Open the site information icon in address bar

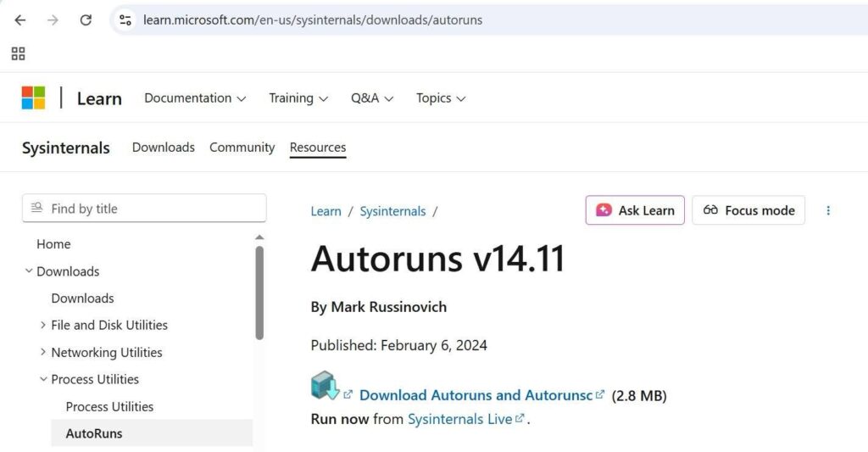125,20
